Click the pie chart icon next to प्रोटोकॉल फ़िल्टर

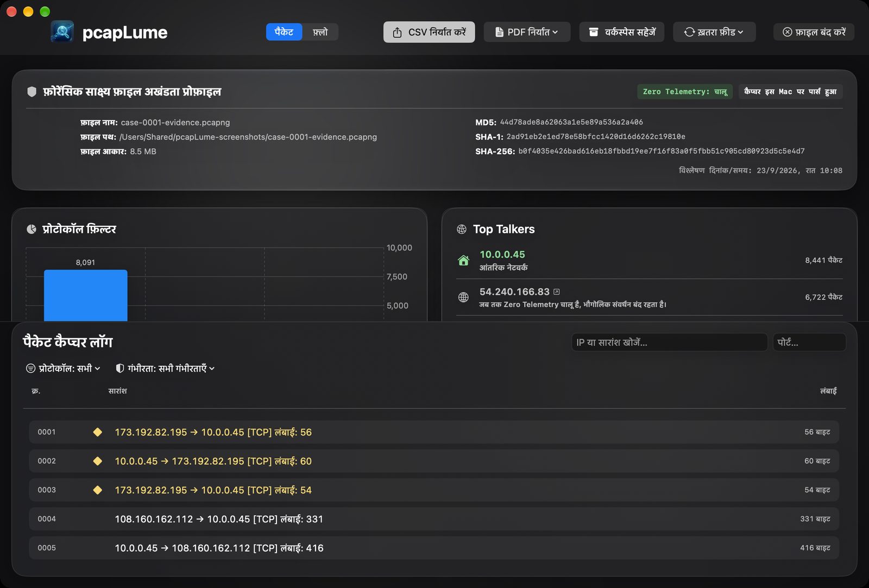[32, 229]
